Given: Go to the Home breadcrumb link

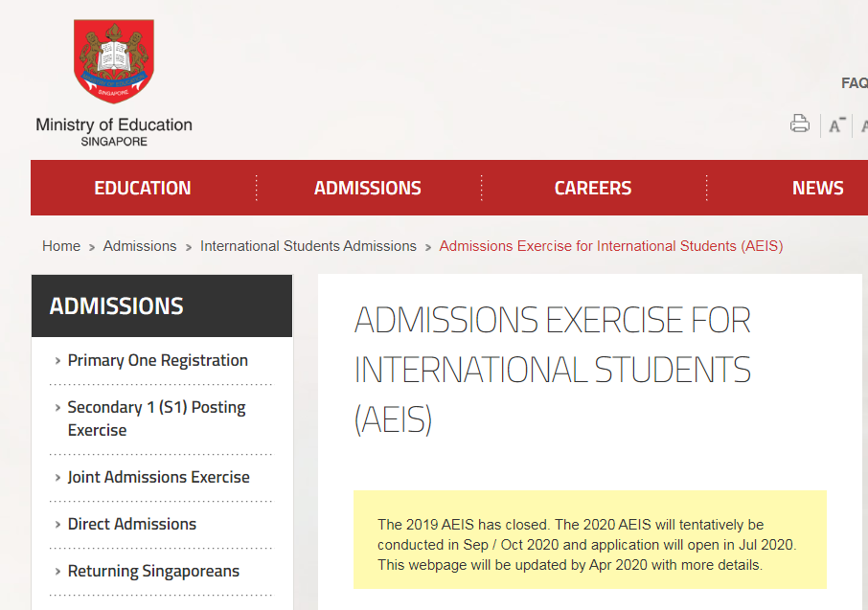Looking at the screenshot, I should (x=61, y=246).
